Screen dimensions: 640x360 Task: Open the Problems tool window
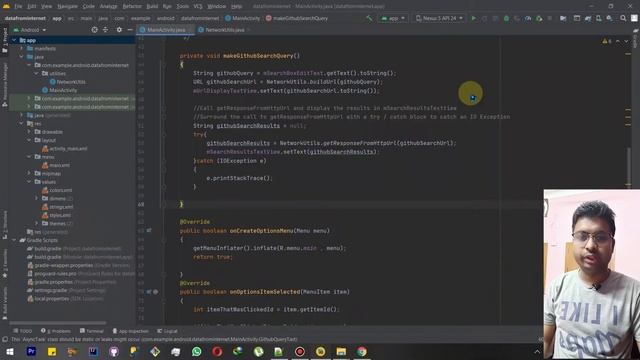click(56, 331)
